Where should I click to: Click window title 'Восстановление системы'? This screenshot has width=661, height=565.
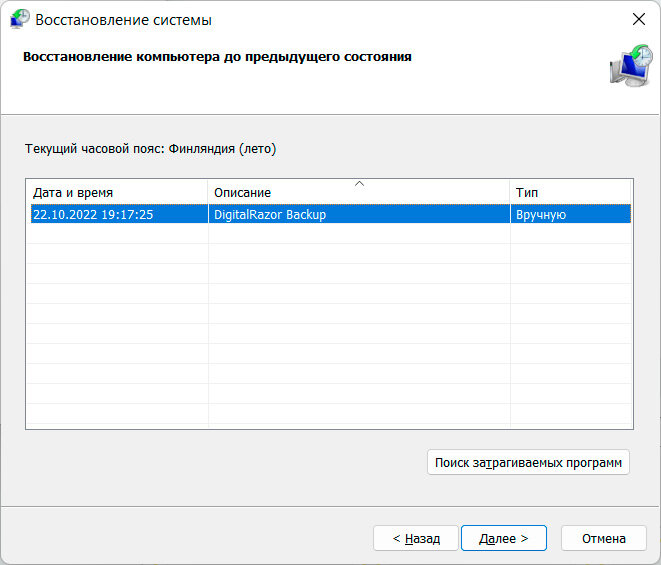click(x=123, y=20)
